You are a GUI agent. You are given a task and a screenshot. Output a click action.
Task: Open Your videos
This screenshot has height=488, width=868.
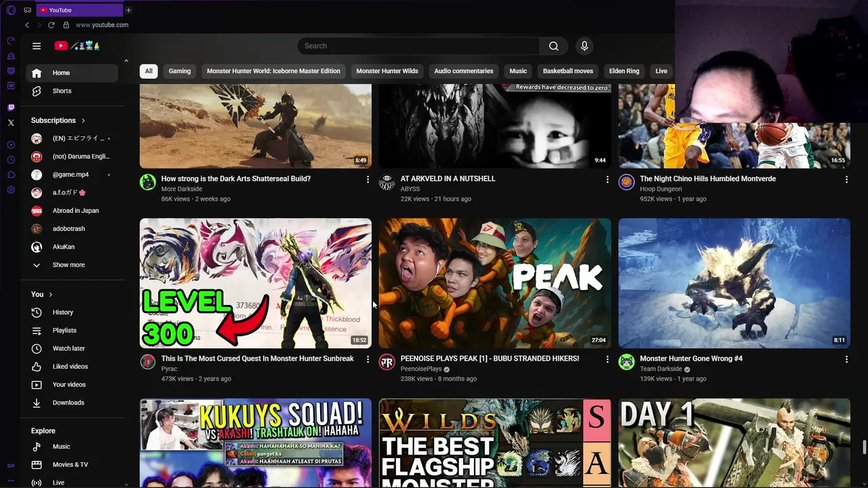[72, 384]
